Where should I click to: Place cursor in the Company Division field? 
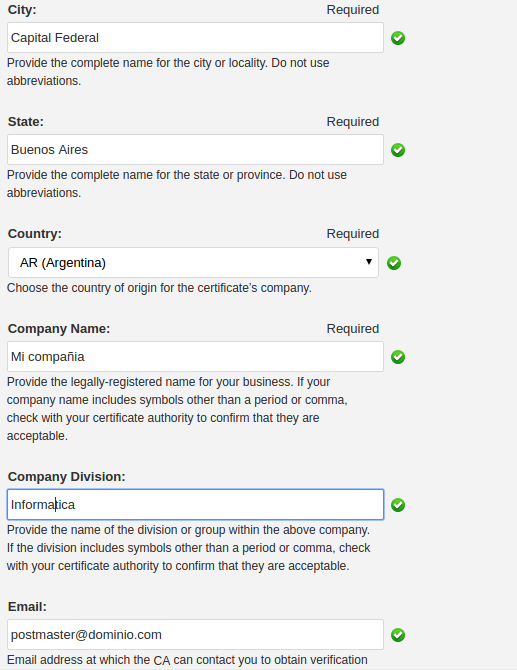[195, 505]
